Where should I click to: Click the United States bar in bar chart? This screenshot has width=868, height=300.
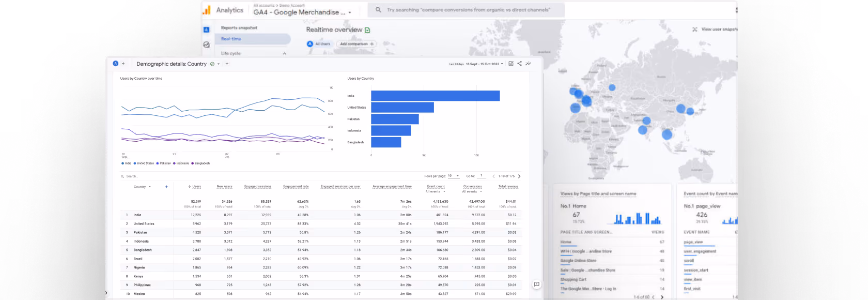tap(402, 107)
